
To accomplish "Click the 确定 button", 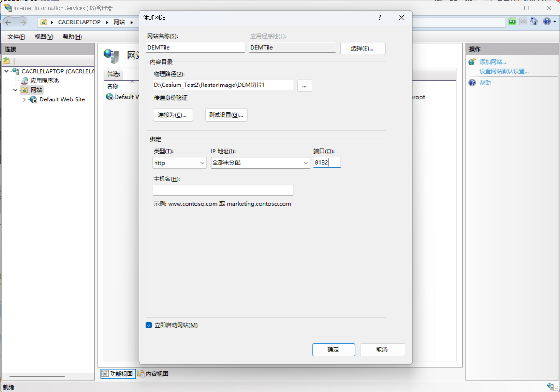I will (x=333, y=350).
